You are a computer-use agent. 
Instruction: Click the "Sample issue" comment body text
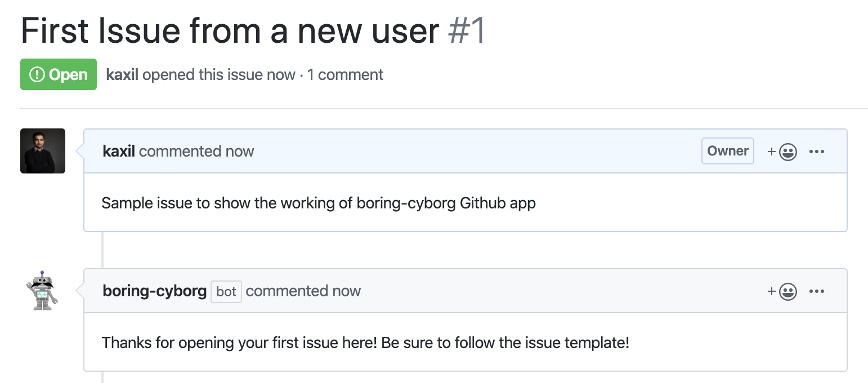click(x=318, y=203)
